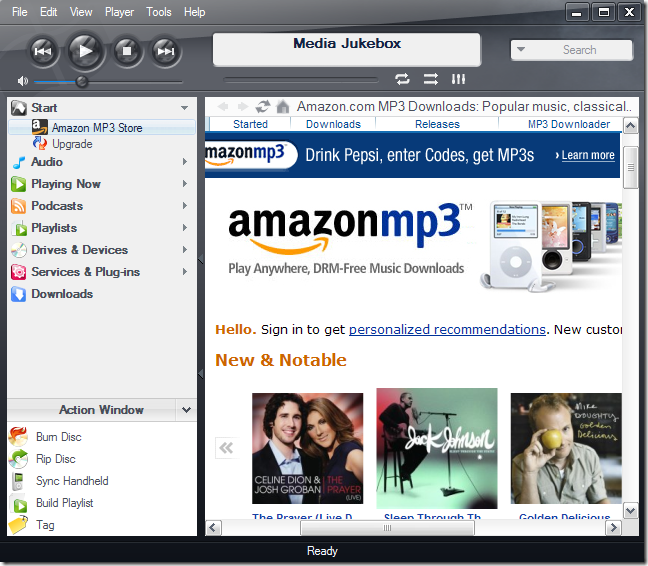
Task: Open the Downloads tab in store page
Action: pos(333,124)
